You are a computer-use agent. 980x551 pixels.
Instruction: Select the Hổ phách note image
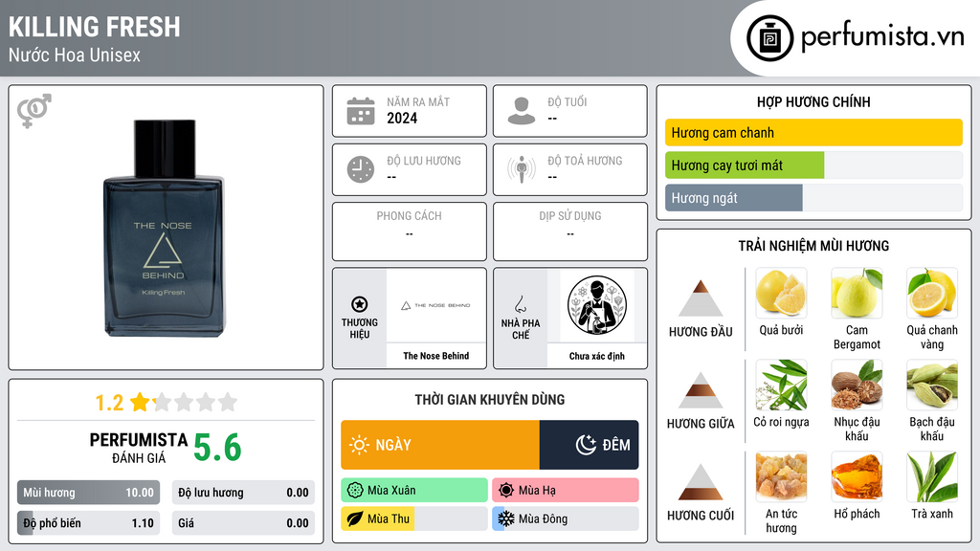[x=857, y=476]
